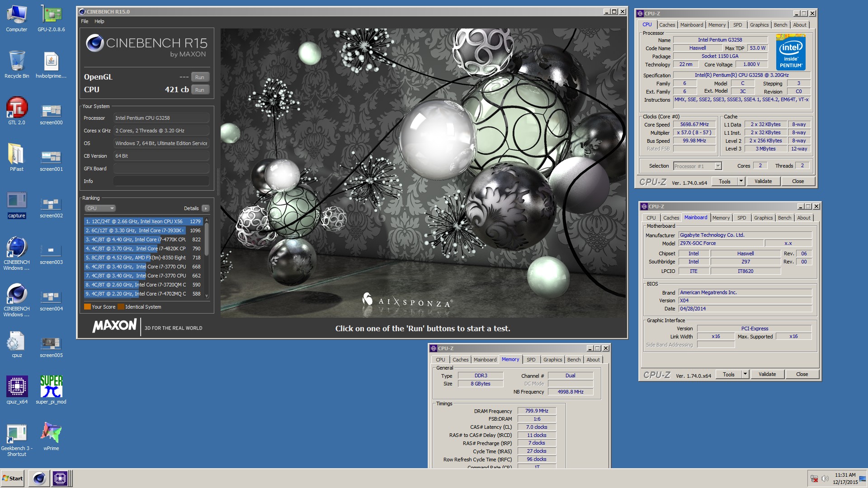Click the Intel Pentium G3258 name field

tap(720, 40)
